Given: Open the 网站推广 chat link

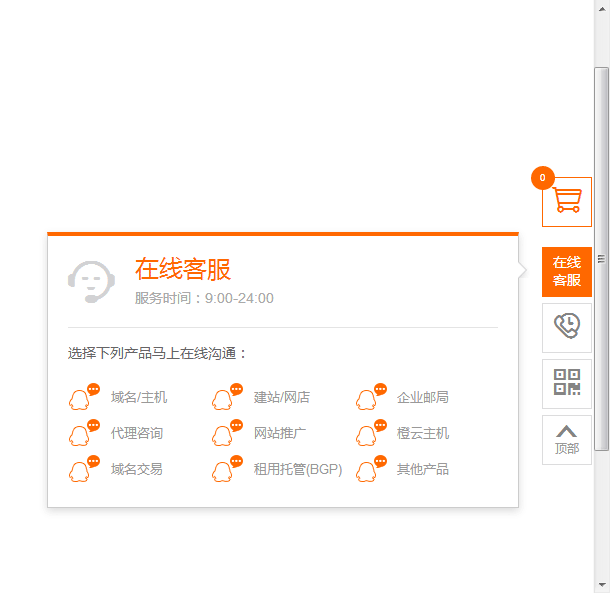Looking at the screenshot, I should (x=280, y=433).
